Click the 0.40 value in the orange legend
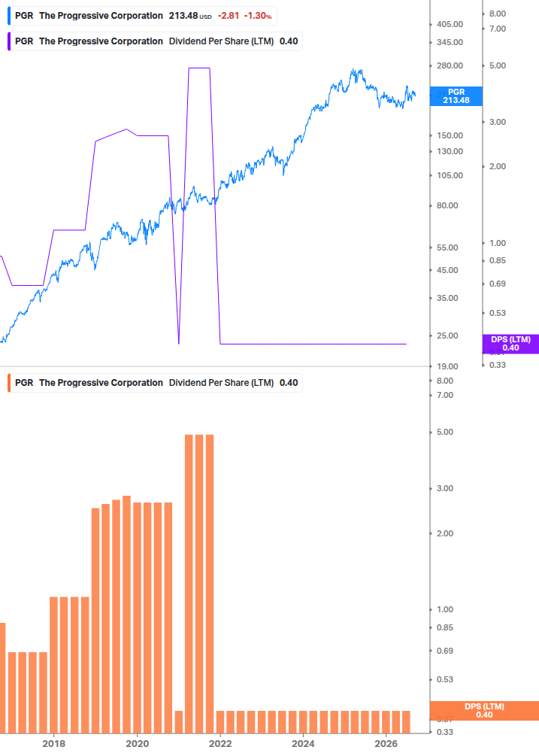Image resolution: width=539 pixels, height=756 pixels. [x=289, y=383]
